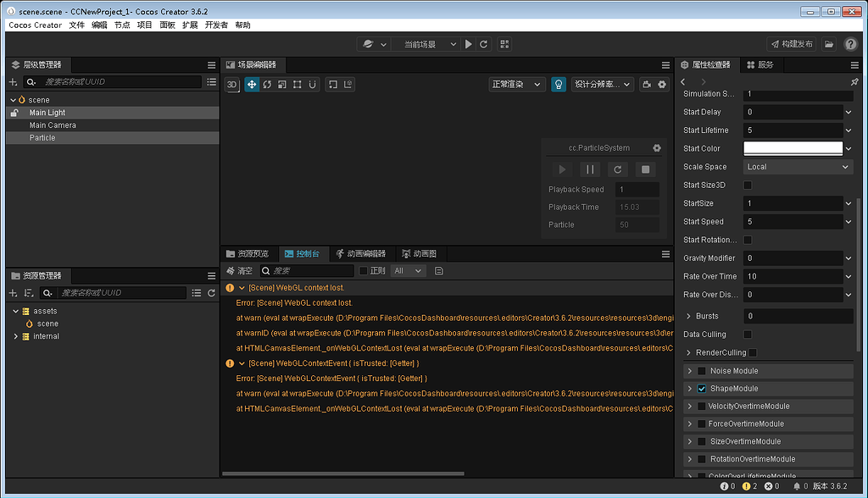Open the Scale Space dropdown set to Local
The width and height of the screenshot is (868, 498).
click(798, 166)
